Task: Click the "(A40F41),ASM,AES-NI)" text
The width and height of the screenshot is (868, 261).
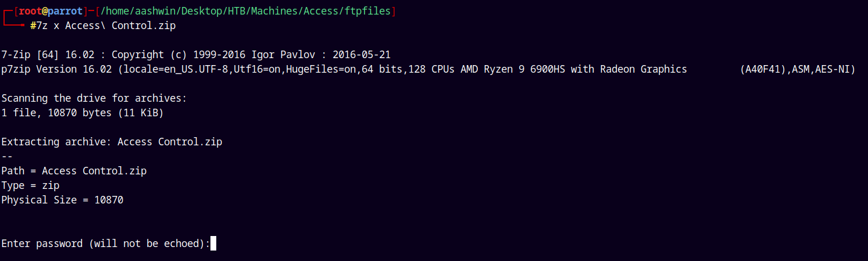Action: click(797, 69)
